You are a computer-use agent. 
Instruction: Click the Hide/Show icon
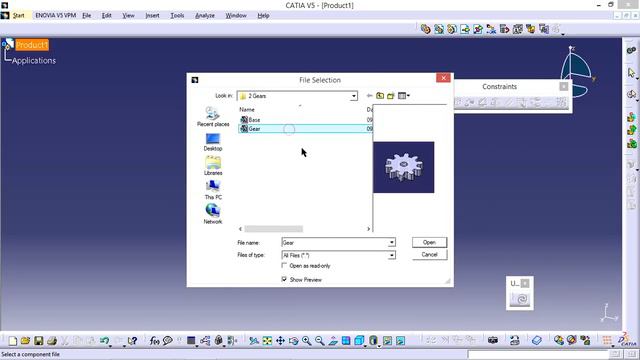pyautogui.click(x=387, y=340)
